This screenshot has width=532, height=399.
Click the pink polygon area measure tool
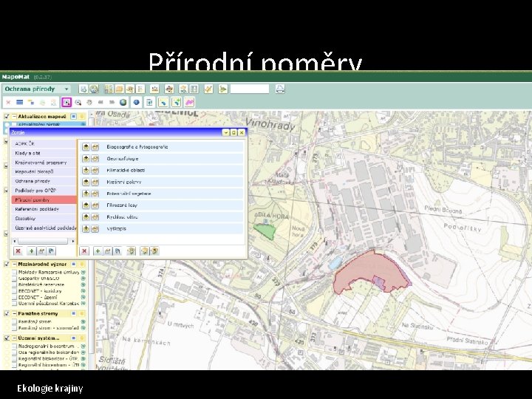(189, 102)
